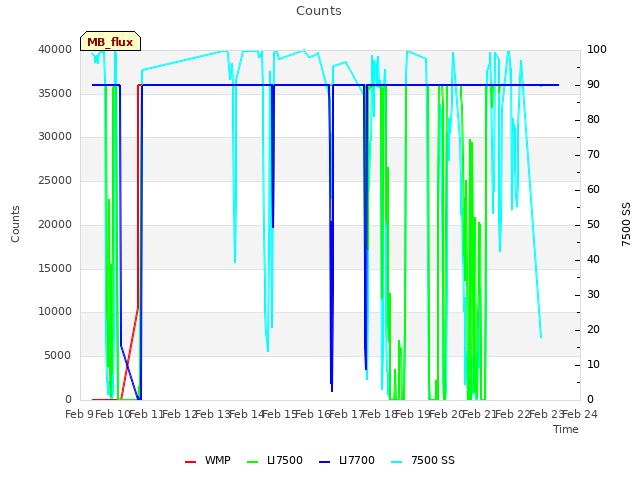
Task: Click the 70 right axis tick label
Action: (x=593, y=154)
